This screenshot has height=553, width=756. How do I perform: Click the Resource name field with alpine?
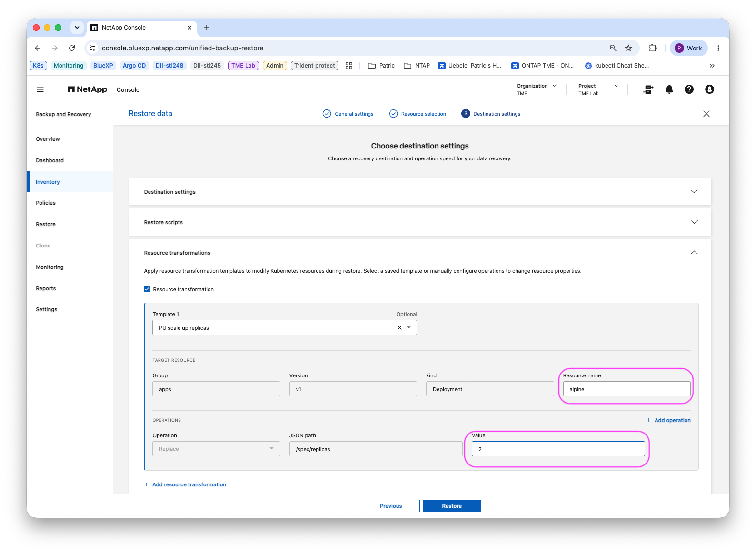627,389
